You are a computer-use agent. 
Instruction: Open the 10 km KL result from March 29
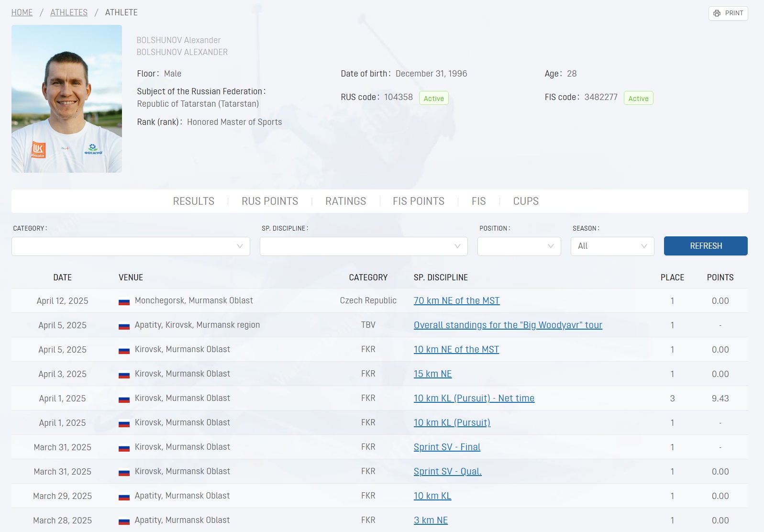click(432, 496)
